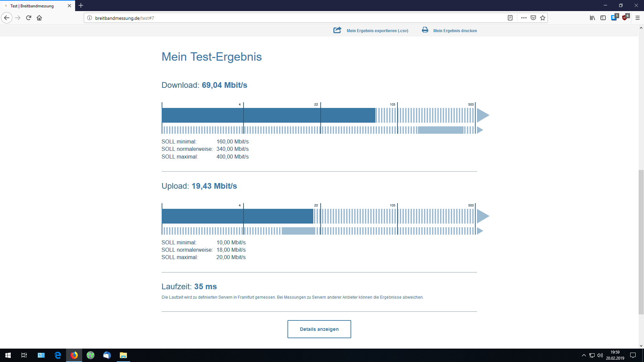Image resolution: width=644 pixels, height=362 pixels.
Task: Open the taskbar clock and date
Action: pyautogui.click(x=615, y=355)
